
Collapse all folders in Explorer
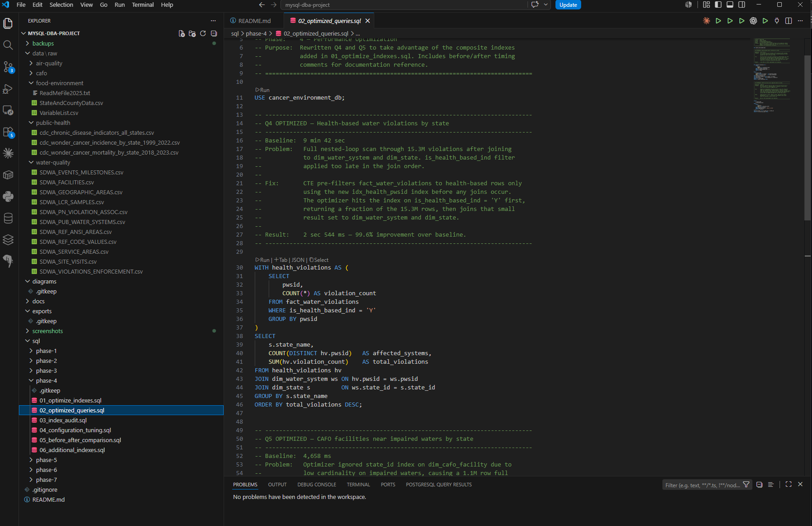pos(214,33)
